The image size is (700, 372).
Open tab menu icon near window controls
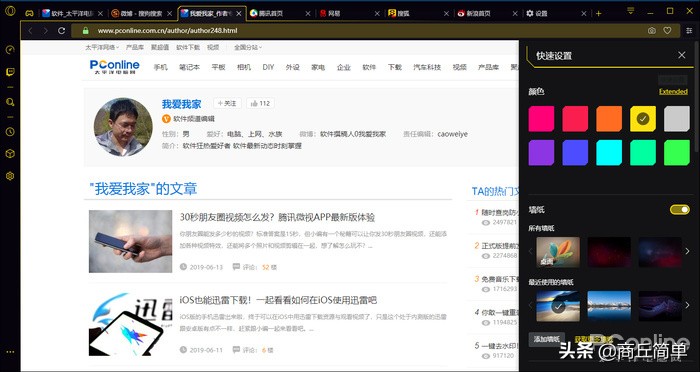coord(630,11)
